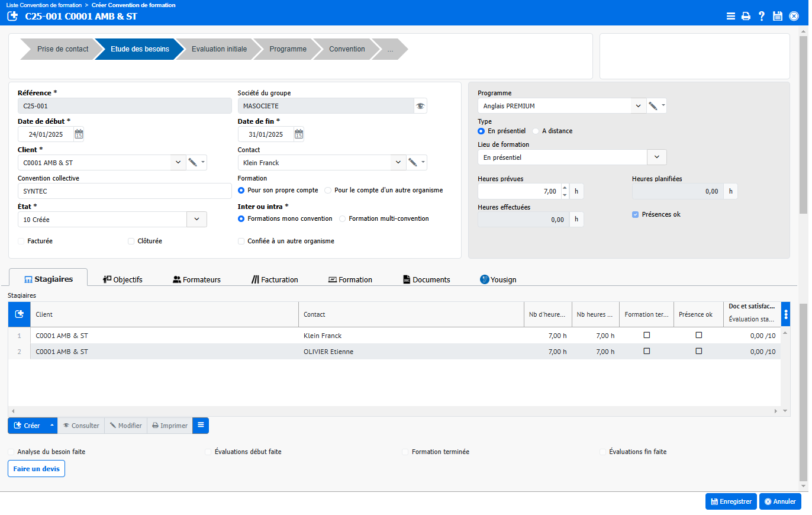Image resolution: width=812 pixels, height=515 pixels.
Task: Tick Présence ok for Klein Franck row
Action: (698, 335)
